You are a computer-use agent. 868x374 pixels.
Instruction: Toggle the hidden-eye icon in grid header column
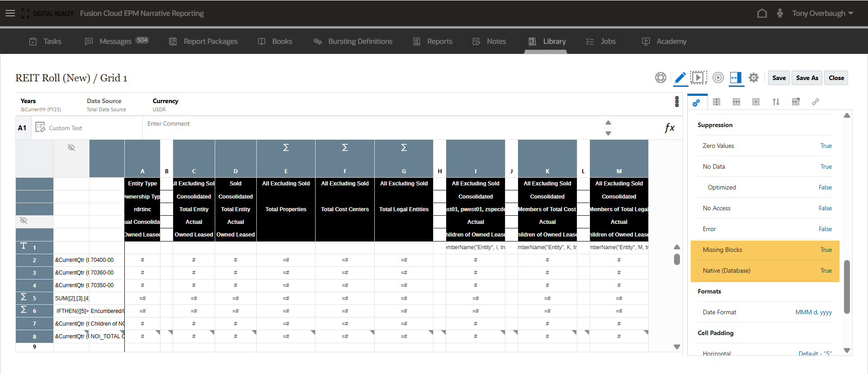pos(71,147)
